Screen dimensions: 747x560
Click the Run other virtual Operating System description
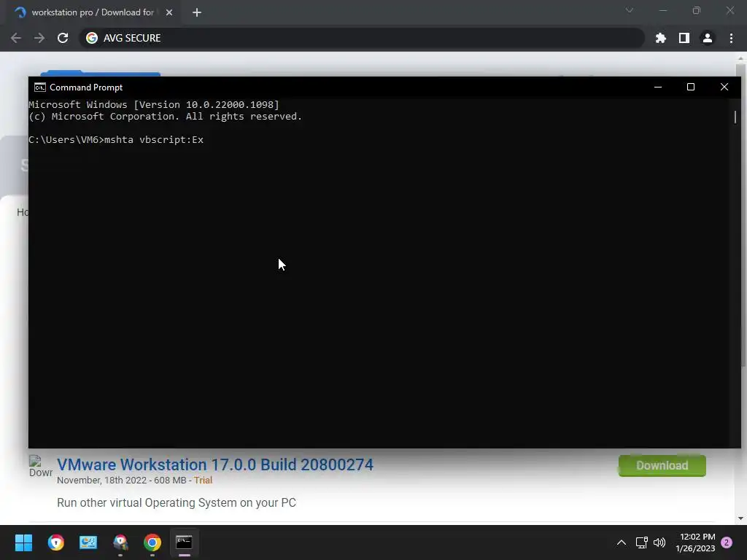click(177, 503)
